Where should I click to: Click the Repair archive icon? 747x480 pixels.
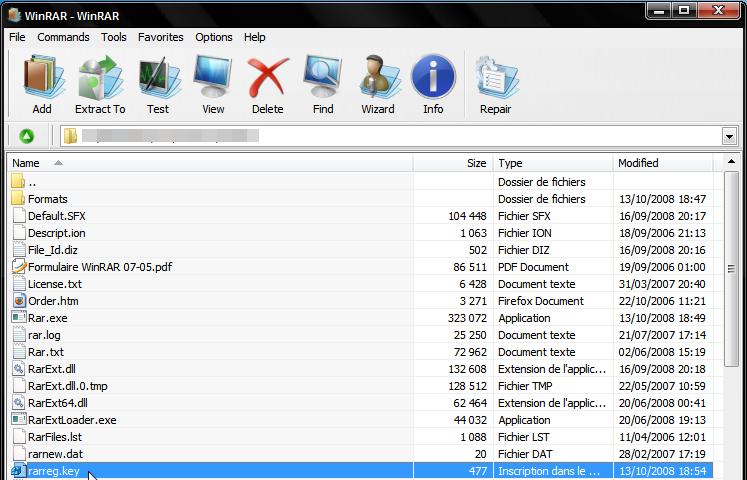pos(496,78)
